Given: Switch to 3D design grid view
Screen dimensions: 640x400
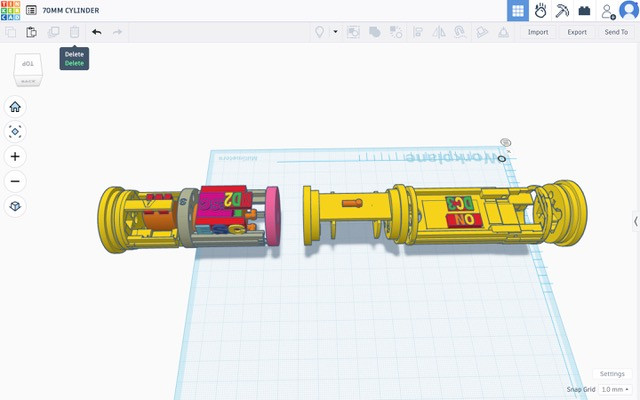Looking at the screenshot, I should [517, 11].
